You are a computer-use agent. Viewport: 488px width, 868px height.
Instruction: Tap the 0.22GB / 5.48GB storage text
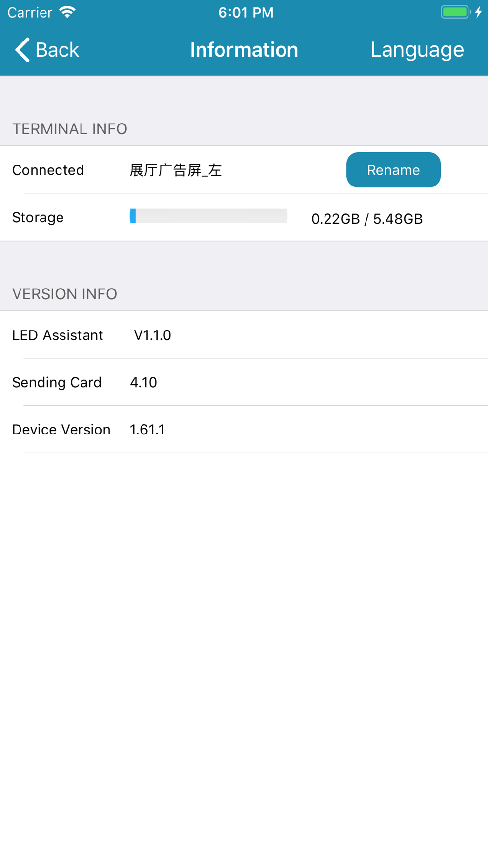click(x=367, y=219)
